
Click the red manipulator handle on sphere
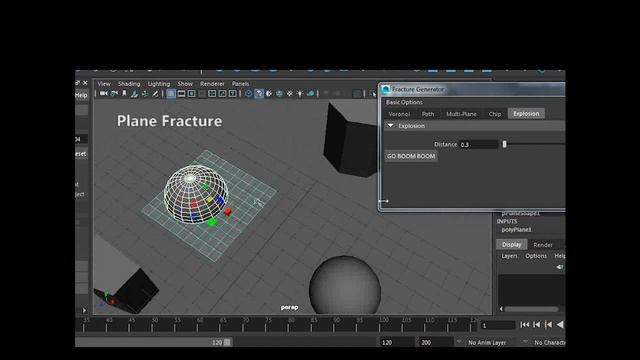(228, 211)
